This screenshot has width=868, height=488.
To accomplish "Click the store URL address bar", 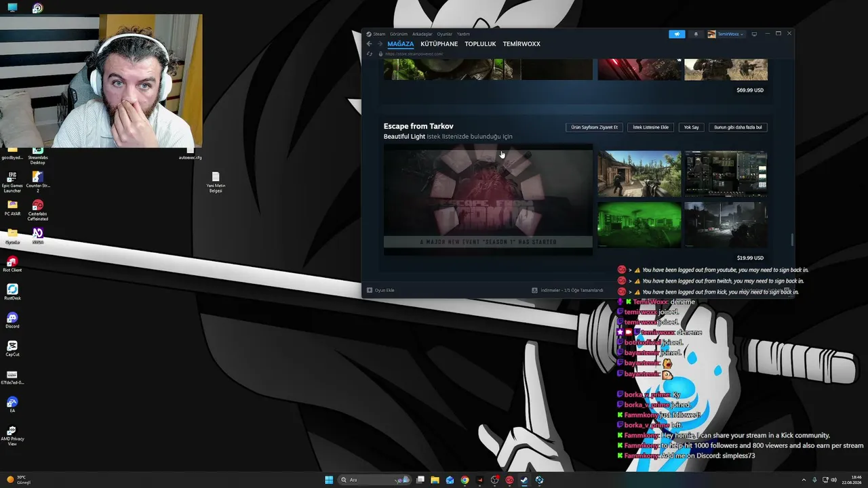I will [x=414, y=54].
